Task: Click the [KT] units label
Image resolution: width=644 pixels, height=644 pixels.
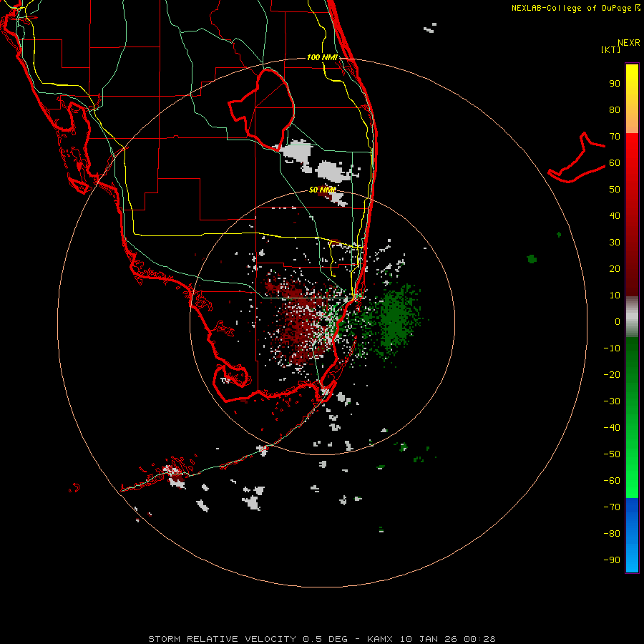Action: [611, 49]
